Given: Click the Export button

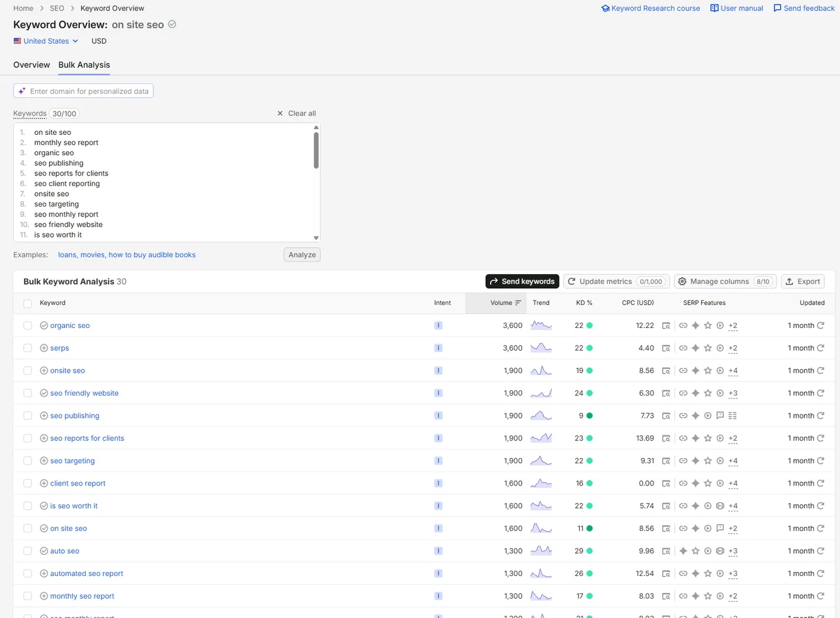Looking at the screenshot, I should (x=803, y=281).
